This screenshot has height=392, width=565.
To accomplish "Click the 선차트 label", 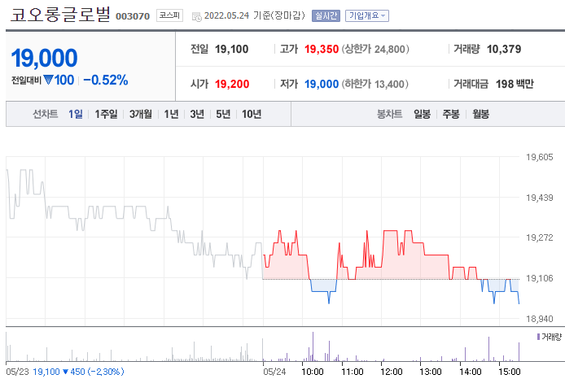I will (46, 114).
